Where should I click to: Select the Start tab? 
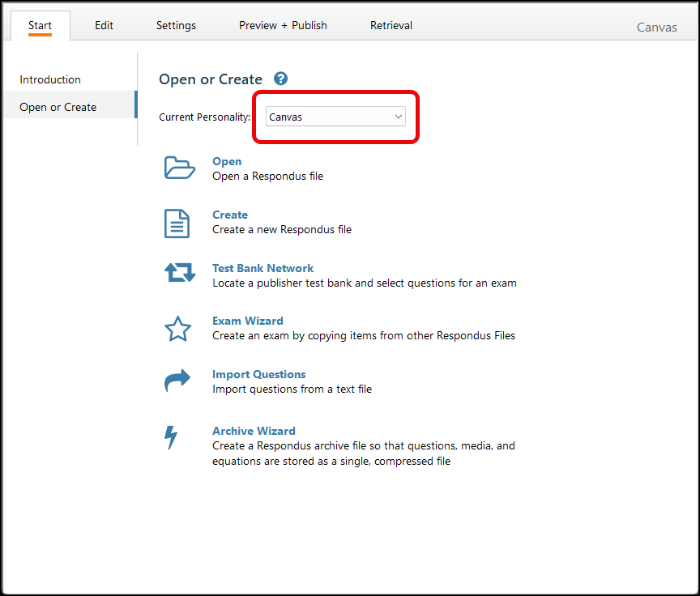click(x=40, y=25)
